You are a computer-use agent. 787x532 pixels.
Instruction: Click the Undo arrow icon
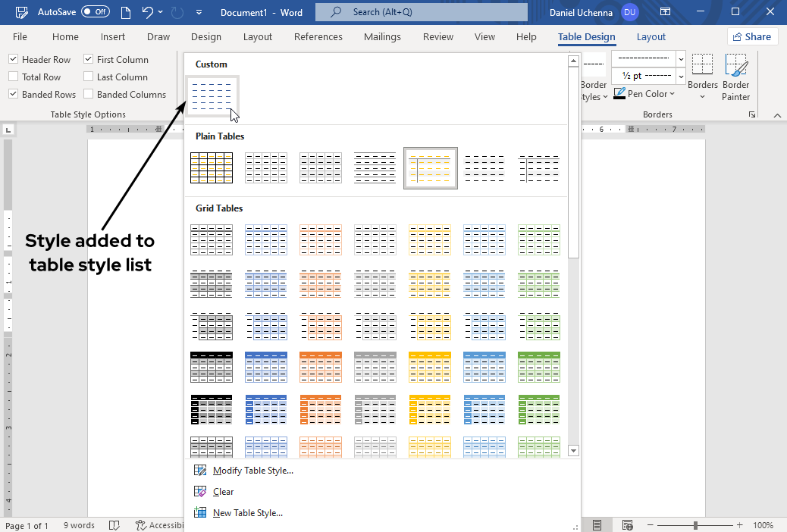click(148, 12)
